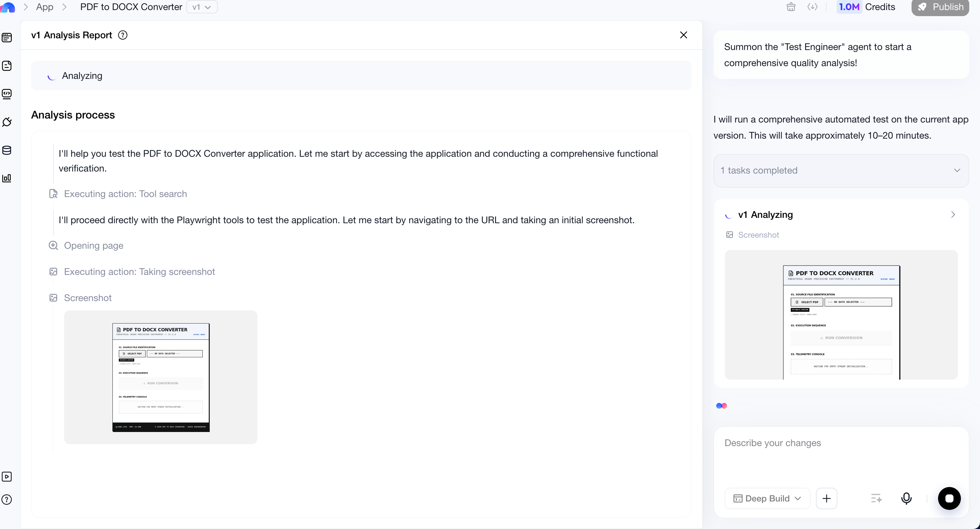Click the plus attachment button

pyautogui.click(x=826, y=498)
